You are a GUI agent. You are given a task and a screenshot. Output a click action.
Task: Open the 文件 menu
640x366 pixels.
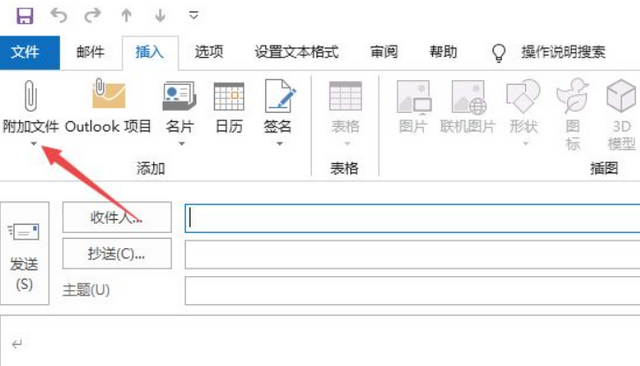click(30, 52)
